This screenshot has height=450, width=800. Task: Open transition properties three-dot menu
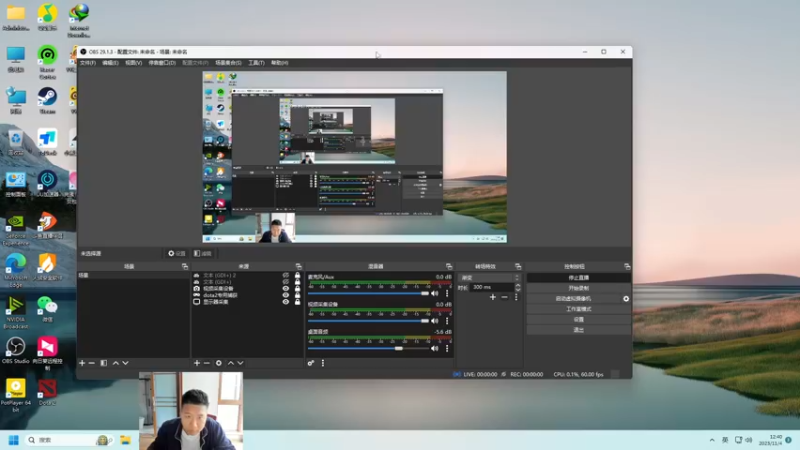516,297
